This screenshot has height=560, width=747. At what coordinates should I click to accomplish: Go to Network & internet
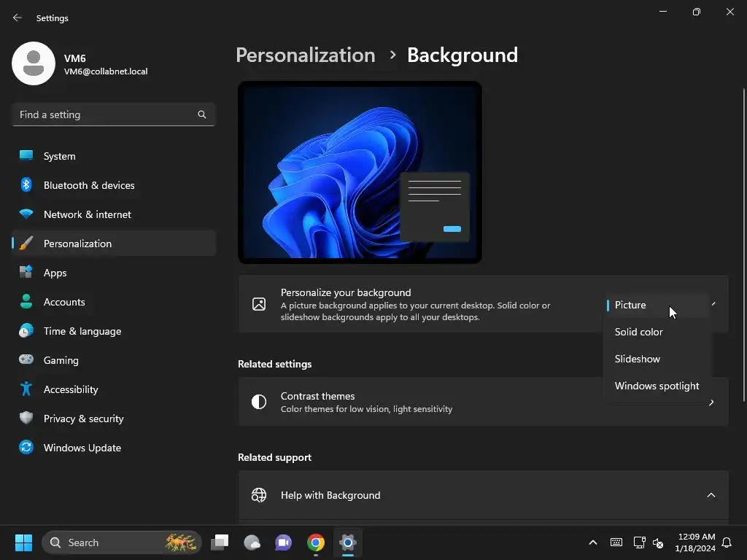pos(113,214)
